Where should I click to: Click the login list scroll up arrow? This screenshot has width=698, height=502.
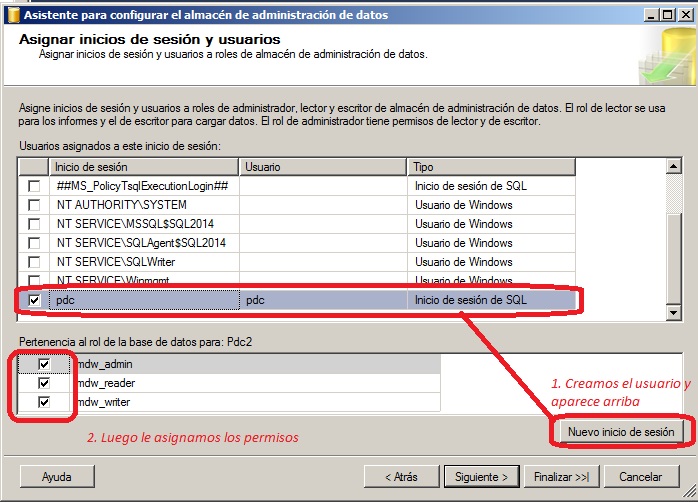(674, 166)
